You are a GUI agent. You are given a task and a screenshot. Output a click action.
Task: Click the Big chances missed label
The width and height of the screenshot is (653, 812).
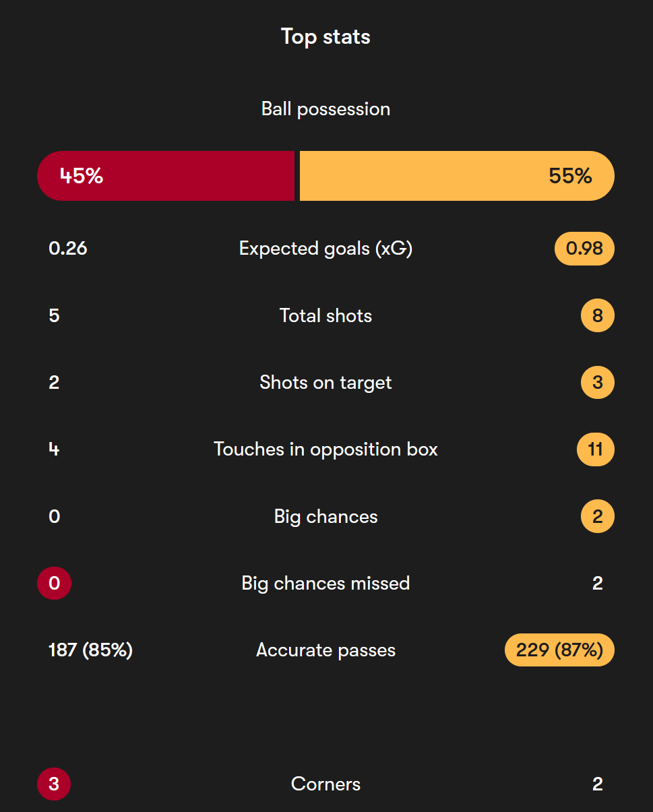point(325,584)
